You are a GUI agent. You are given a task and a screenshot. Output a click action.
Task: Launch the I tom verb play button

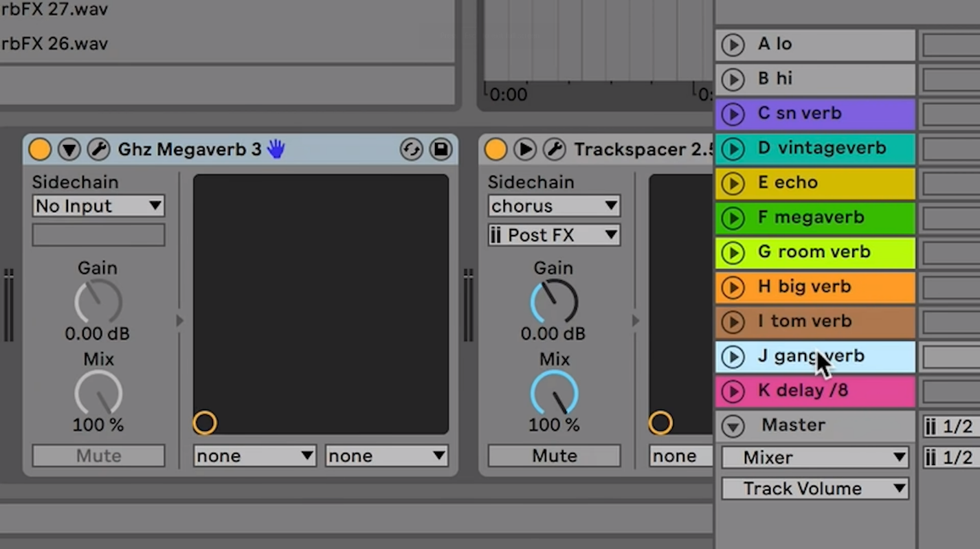click(733, 322)
